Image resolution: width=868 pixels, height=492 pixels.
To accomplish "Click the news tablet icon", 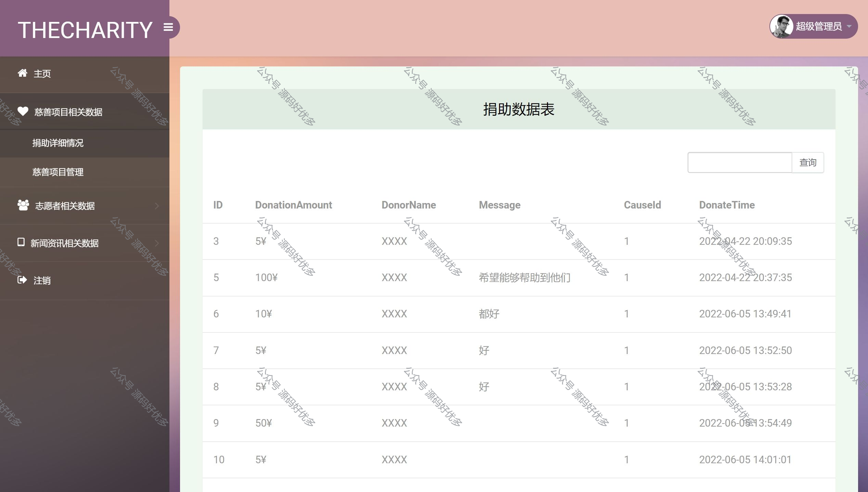I will [21, 242].
